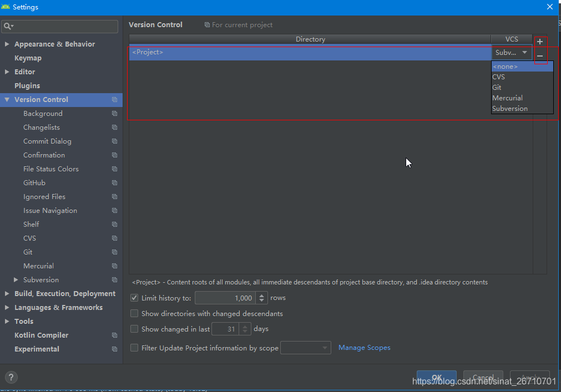The height and width of the screenshot is (392, 561).
Task: Open the Plugins settings page
Action: pos(27,86)
